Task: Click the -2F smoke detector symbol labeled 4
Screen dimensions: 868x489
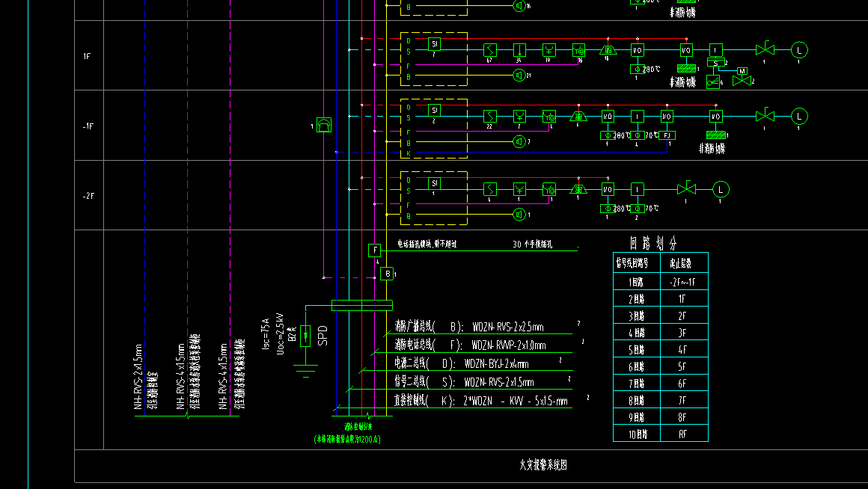Action: coord(490,189)
